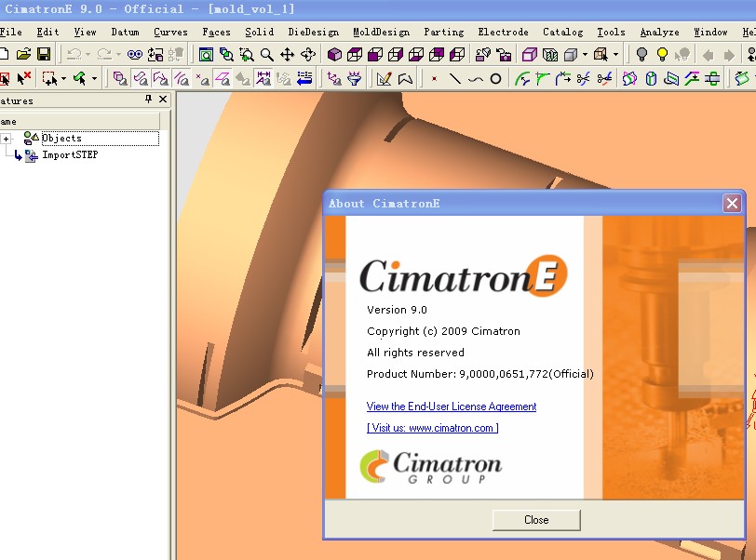Toggle the points selection filter
The width and height of the screenshot is (756, 560).
click(x=202, y=78)
